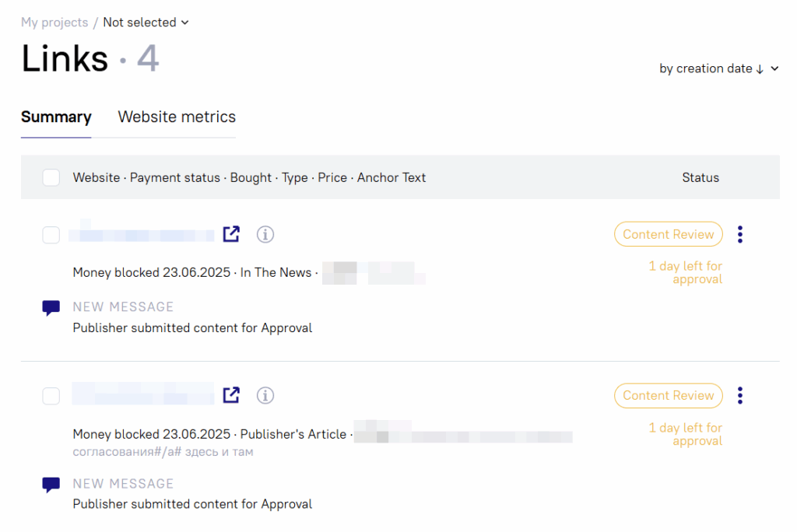Select the second link's checkbox
This screenshot has height=532, width=797.
click(x=51, y=396)
